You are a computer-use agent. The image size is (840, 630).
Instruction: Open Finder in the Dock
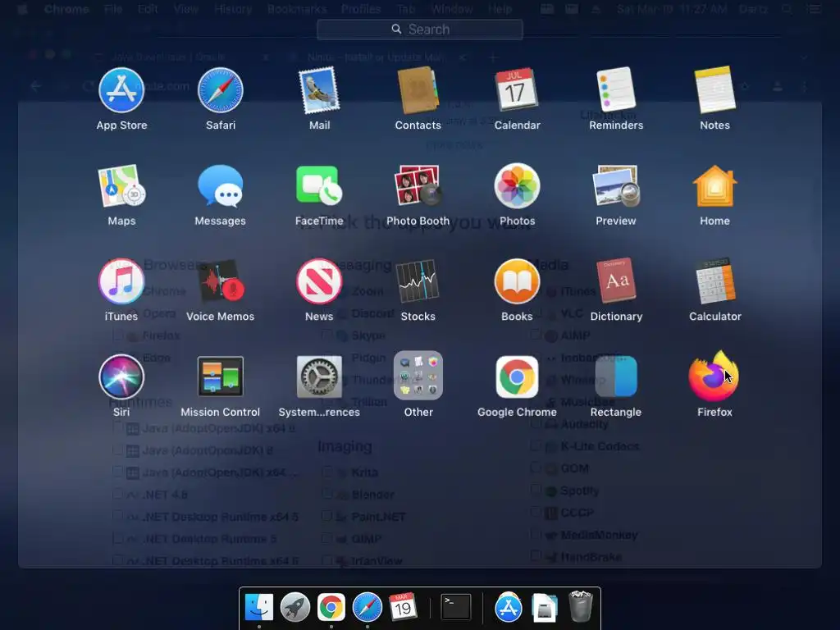pyautogui.click(x=258, y=607)
